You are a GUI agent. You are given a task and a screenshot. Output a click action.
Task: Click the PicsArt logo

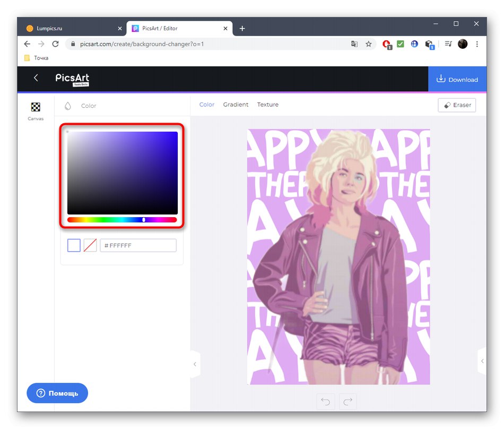tap(72, 79)
